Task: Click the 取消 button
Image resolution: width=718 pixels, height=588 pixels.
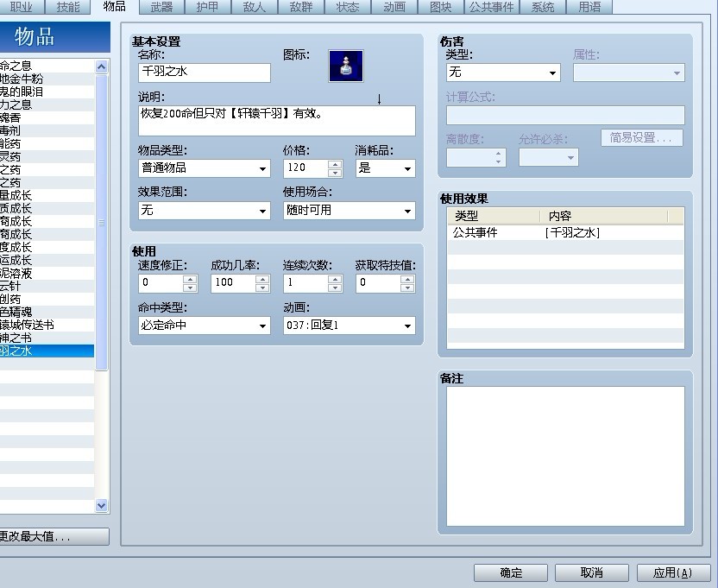Action: click(592, 572)
